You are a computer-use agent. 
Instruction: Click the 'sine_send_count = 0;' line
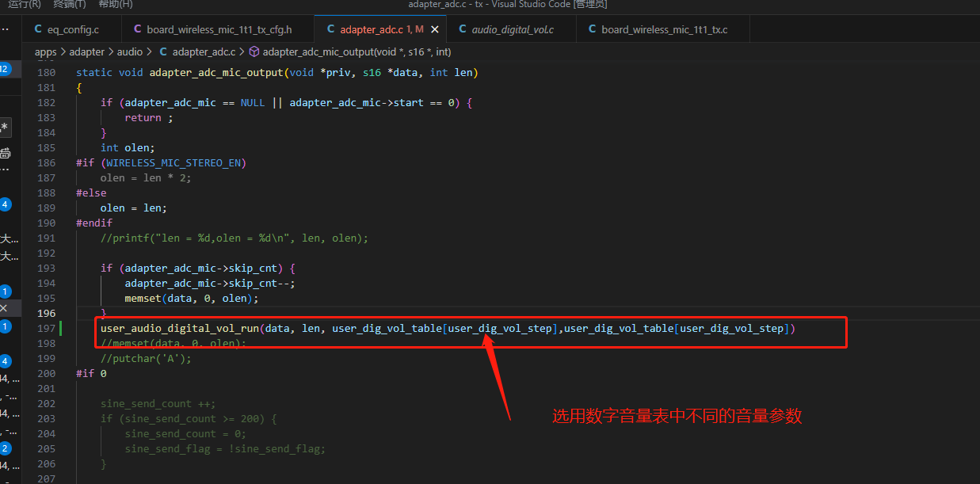[x=185, y=433]
